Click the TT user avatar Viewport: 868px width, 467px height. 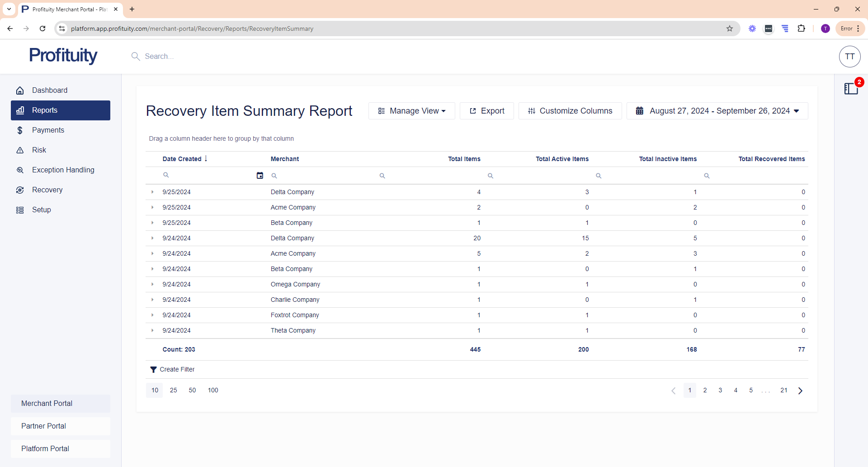coord(849,57)
